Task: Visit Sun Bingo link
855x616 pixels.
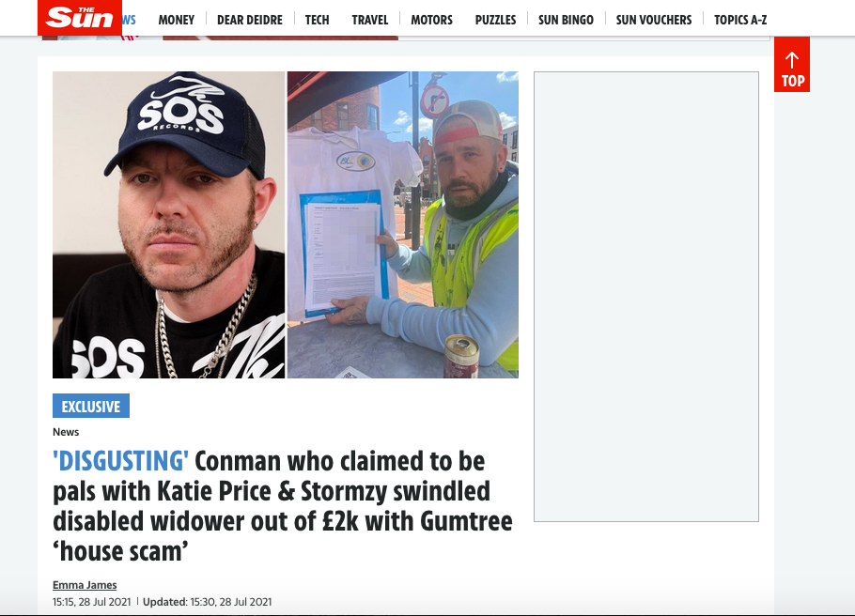Action: [x=566, y=20]
